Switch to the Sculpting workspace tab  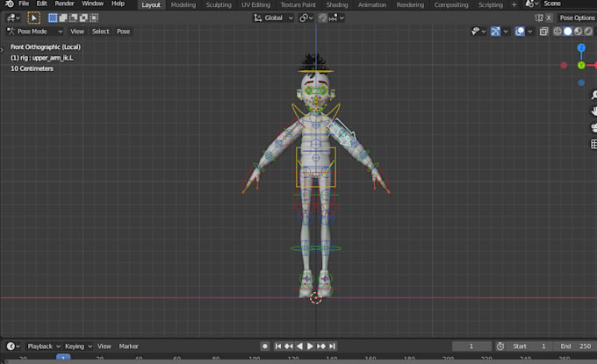pos(219,5)
